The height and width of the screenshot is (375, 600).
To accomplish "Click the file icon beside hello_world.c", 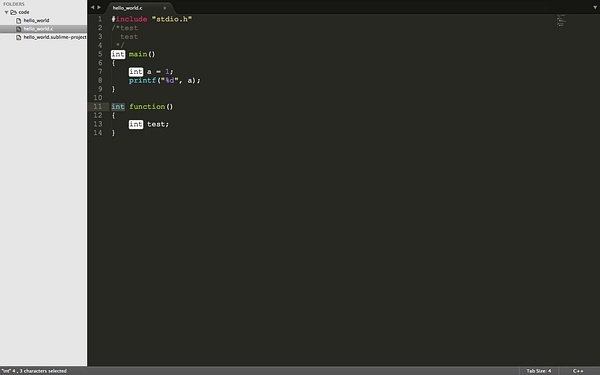I will (18, 29).
